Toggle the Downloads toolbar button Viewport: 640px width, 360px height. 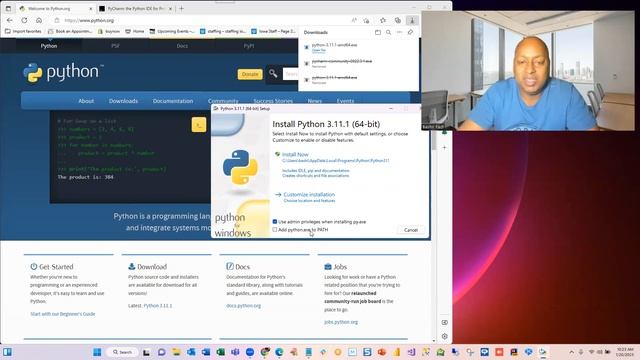coord(412,20)
